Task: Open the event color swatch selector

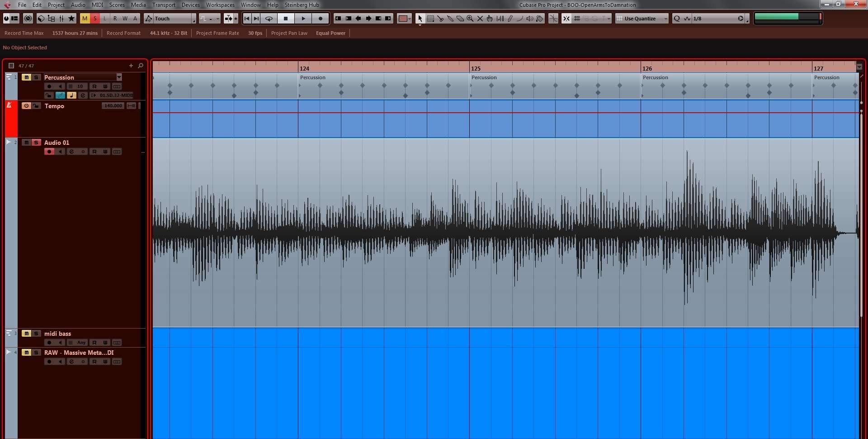Action: pyautogui.click(x=403, y=19)
